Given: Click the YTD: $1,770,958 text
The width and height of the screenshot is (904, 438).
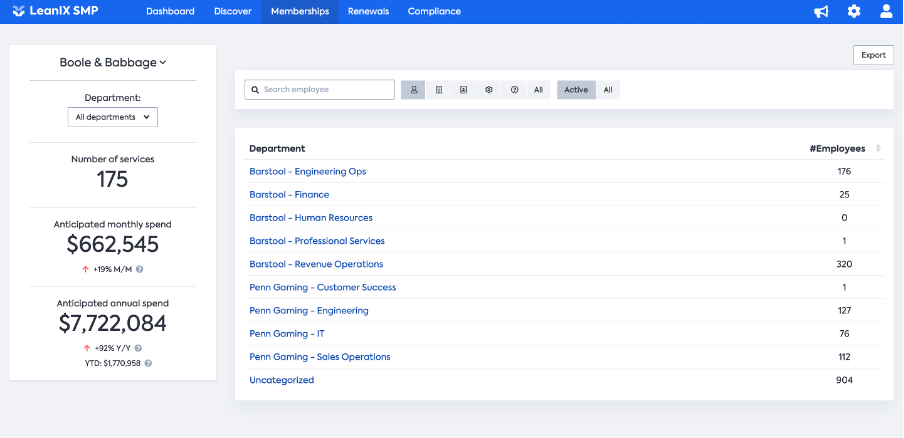Looking at the screenshot, I should click(112, 364).
